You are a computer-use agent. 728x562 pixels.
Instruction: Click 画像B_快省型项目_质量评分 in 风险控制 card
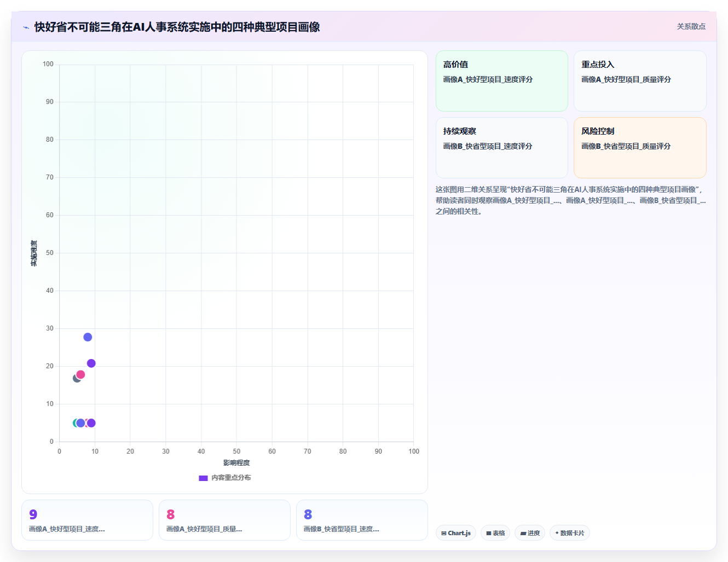click(626, 146)
